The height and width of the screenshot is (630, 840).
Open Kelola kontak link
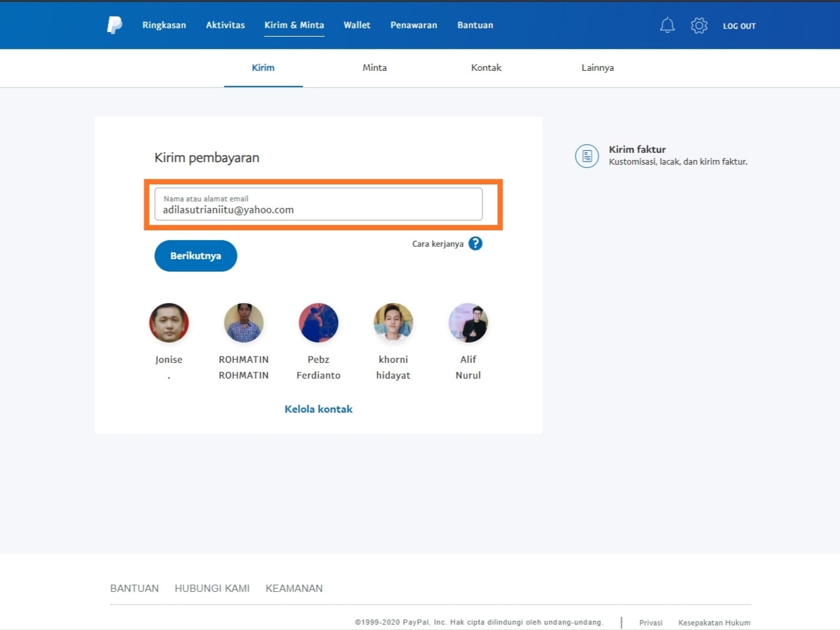(318, 409)
